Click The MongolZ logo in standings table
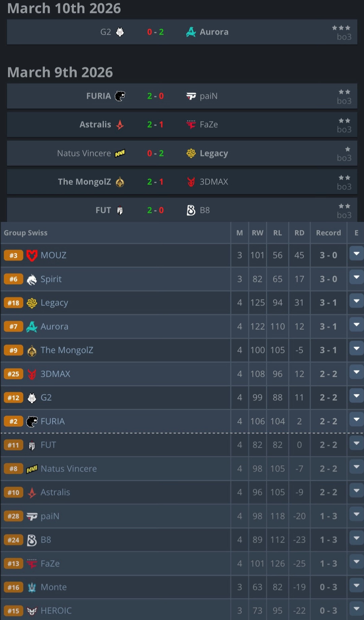 click(32, 351)
